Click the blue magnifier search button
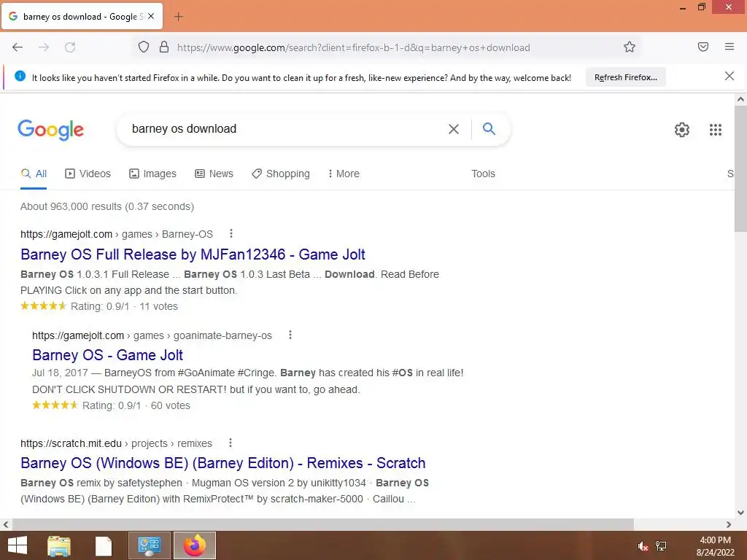747x560 pixels. (x=489, y=128)
